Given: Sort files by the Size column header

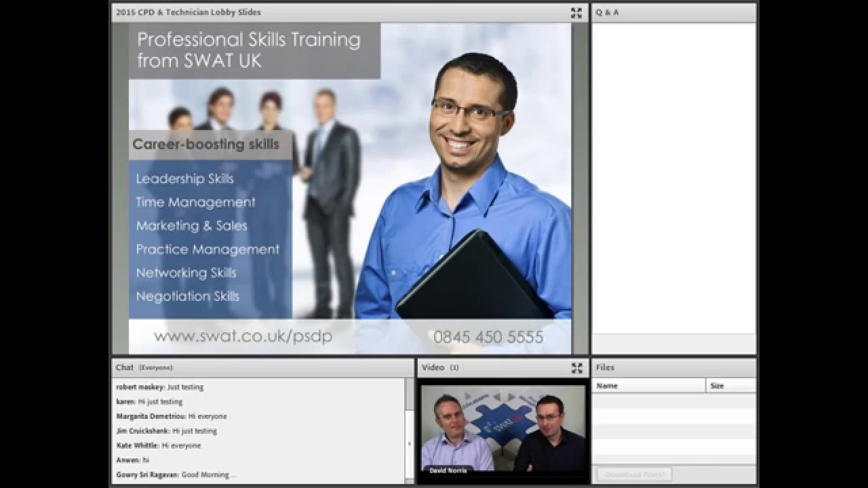Looking at the screenshot, I should 731,386.
